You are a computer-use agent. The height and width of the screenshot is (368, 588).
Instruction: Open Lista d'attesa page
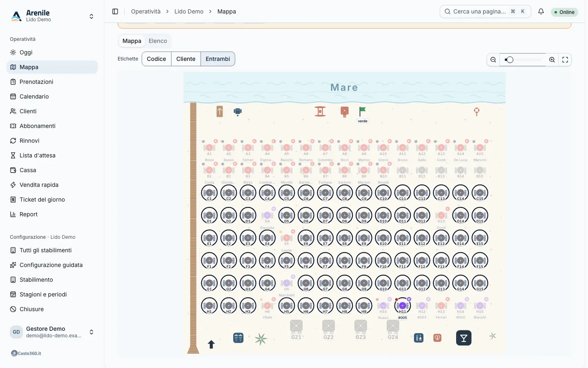(52, 155)
